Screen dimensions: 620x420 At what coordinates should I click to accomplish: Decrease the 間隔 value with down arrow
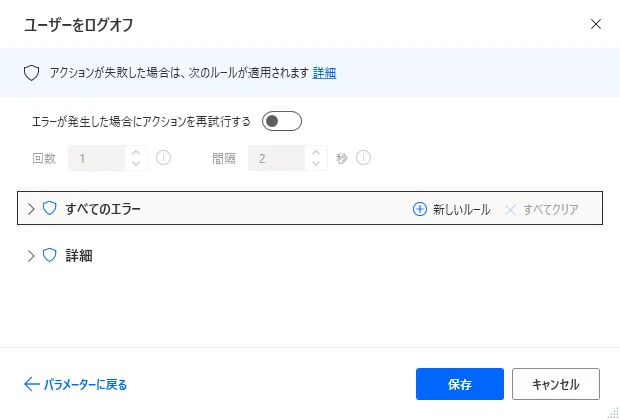coord(317,164)
